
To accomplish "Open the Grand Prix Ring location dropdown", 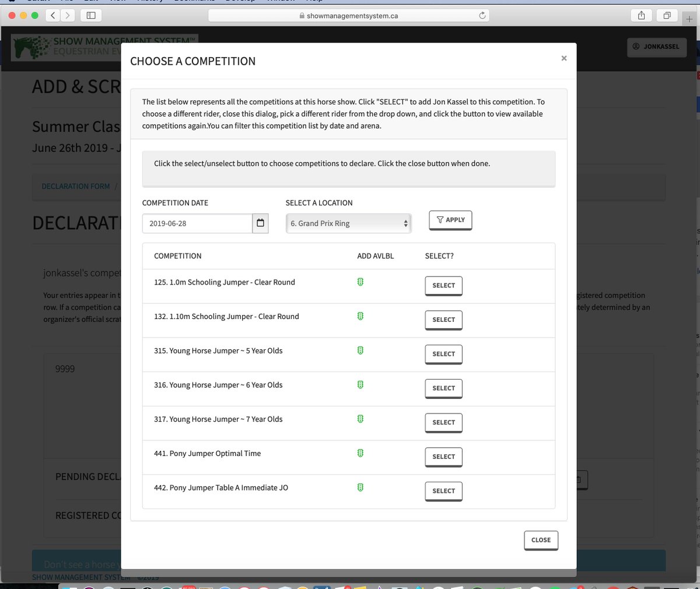I will [348, 223].
